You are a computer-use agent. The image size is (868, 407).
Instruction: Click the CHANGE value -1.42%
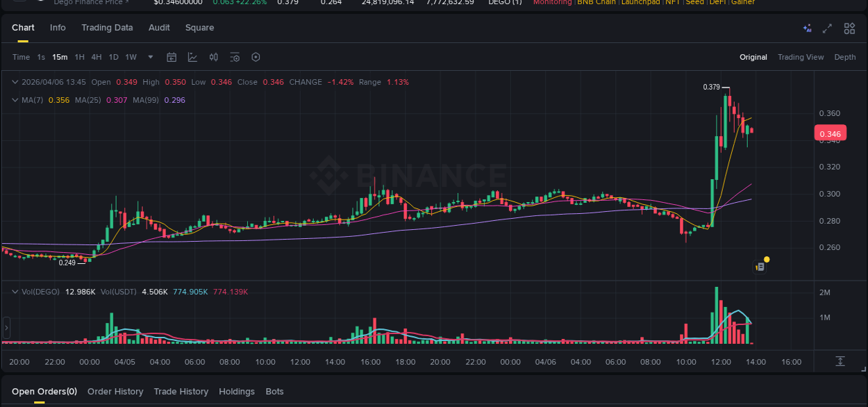pos(340,82)
